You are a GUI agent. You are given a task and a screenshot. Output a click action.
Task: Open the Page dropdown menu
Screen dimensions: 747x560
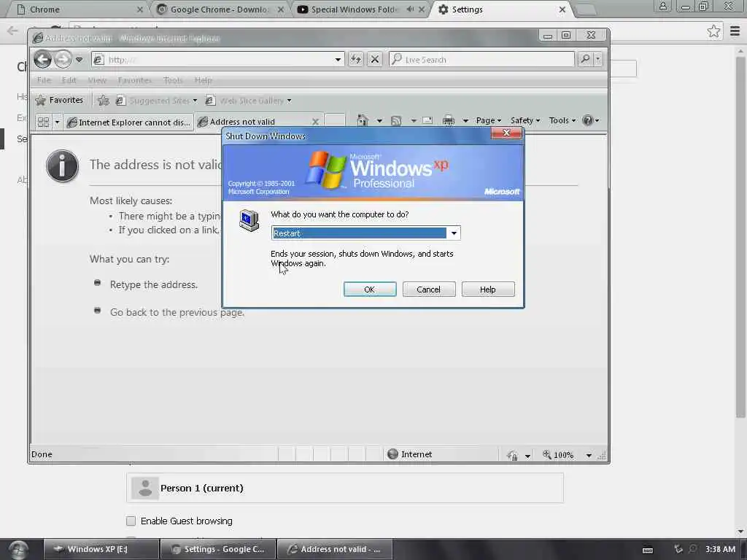[x=488, y=120]
